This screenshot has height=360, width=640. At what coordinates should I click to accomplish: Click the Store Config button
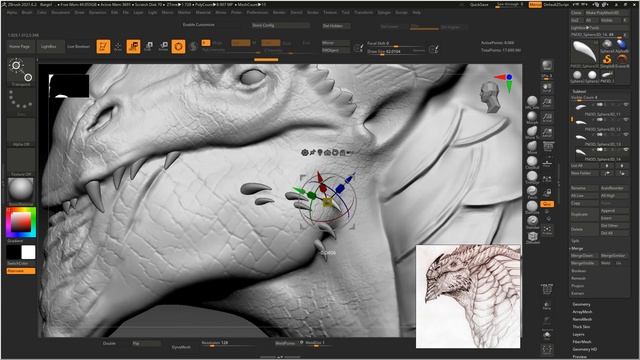click(x=280, y=25)
